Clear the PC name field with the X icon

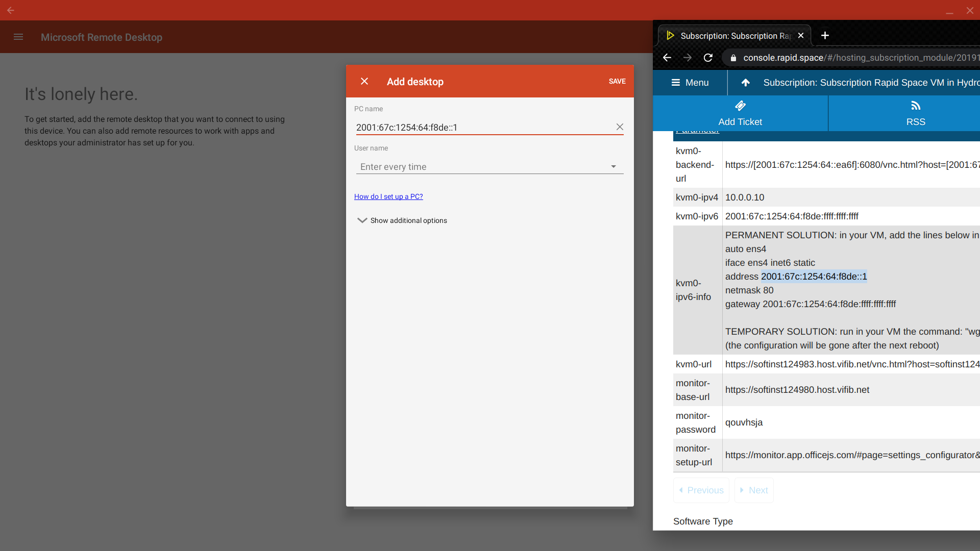click(x=620, y=127)
